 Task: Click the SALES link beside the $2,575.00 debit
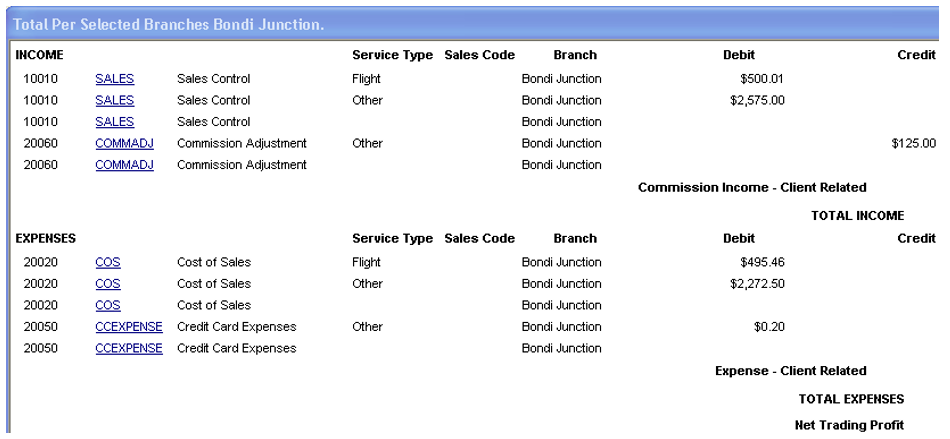pos(115,100)
